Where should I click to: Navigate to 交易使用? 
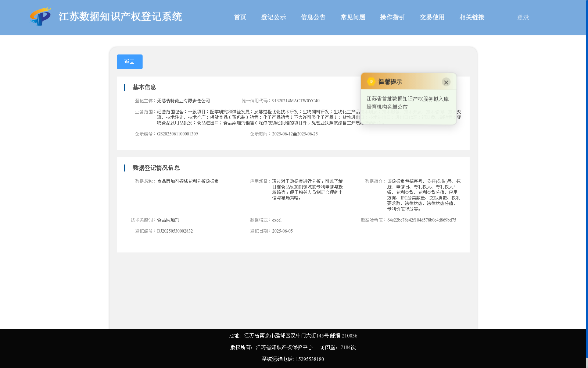432,17
